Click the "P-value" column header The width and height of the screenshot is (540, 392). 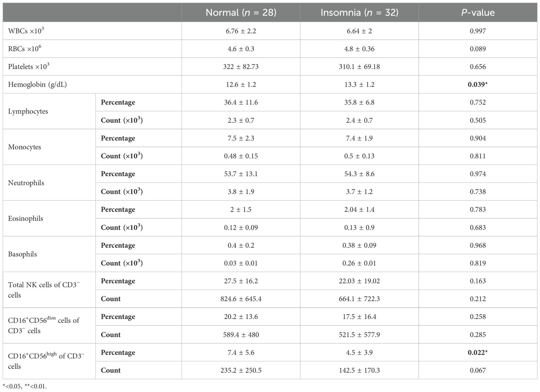point(477,13)
